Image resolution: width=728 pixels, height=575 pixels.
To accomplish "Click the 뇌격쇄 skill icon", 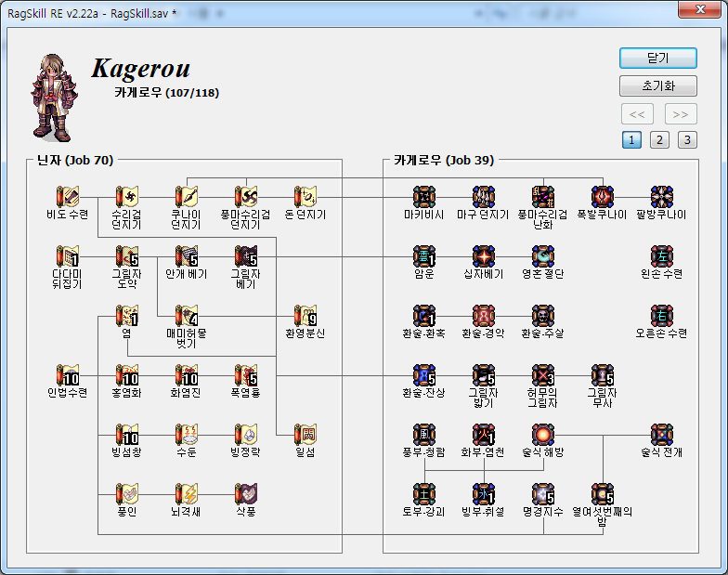I will click(x=187, y=493).
